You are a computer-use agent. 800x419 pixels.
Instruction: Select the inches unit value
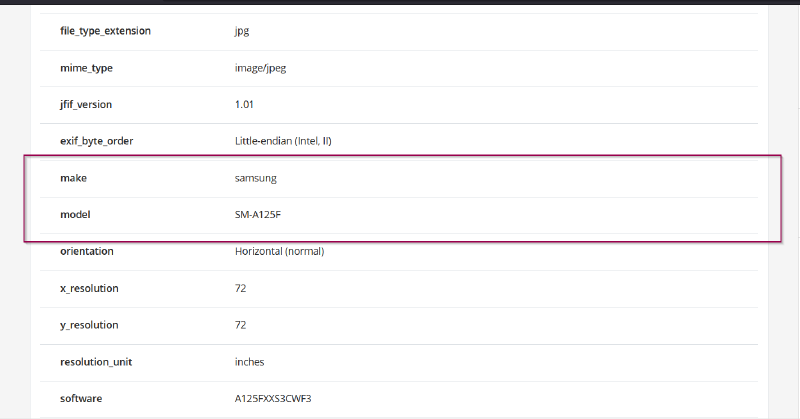(249, 361)
